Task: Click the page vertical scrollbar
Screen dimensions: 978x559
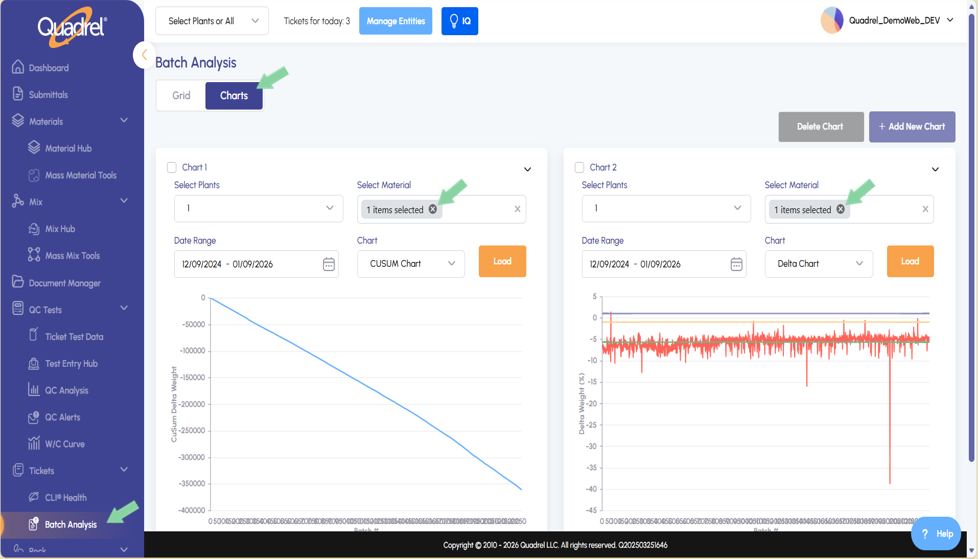Action: pyautogui.click(x=971, y=237)
